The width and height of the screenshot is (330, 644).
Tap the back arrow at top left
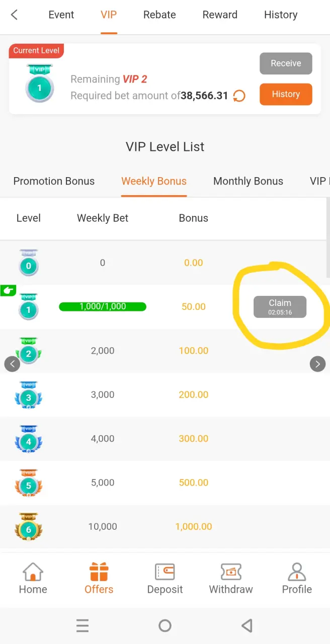tap(14, 15)
